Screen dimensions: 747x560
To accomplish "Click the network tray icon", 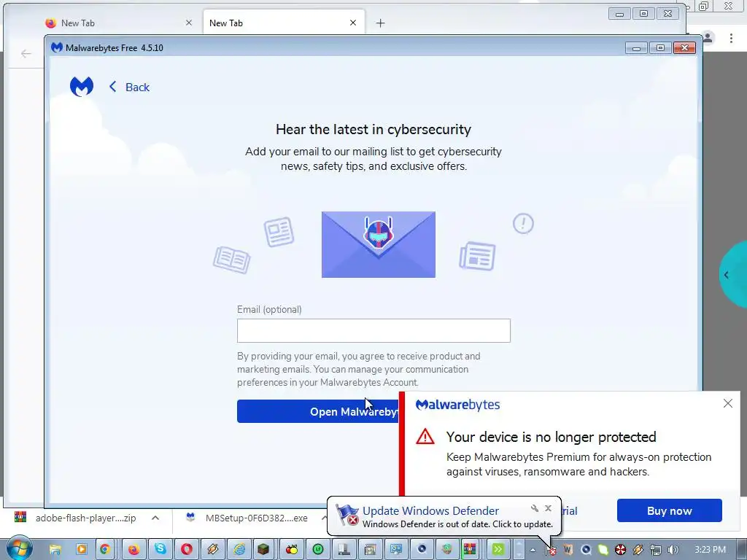I will click(x=656, y=550).
